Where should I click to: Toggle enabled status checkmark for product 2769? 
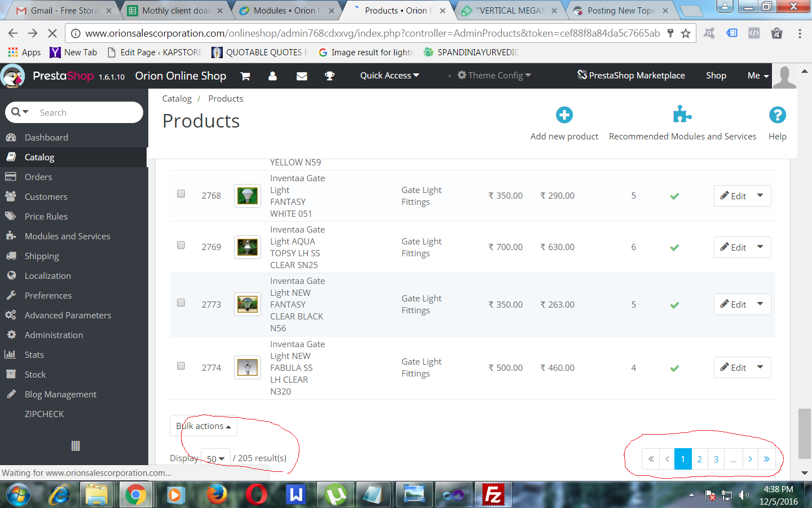[674, 247]
